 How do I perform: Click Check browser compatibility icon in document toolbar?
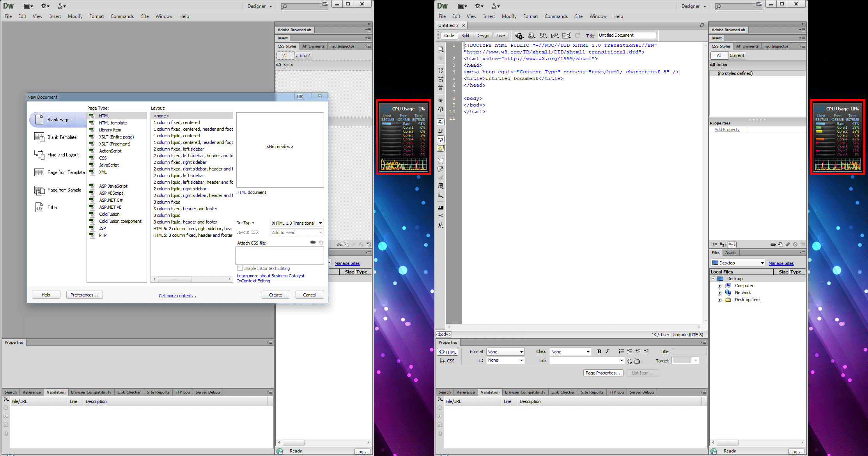click(567, 35)
